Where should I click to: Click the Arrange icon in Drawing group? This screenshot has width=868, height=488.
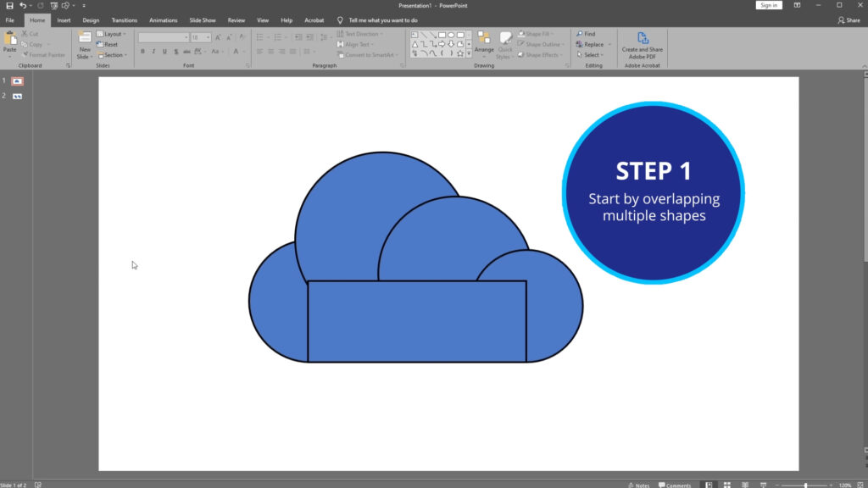(485, 38)
